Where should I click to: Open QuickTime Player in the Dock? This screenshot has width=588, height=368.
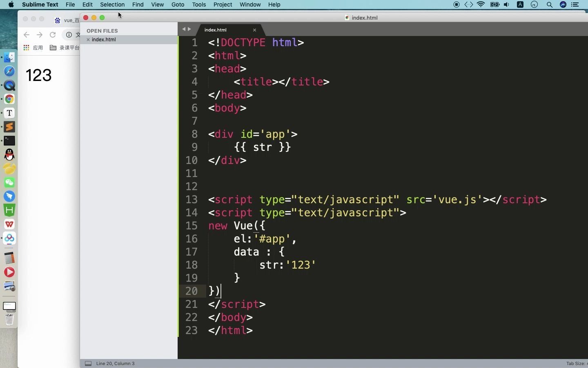(x=9, y=85)
